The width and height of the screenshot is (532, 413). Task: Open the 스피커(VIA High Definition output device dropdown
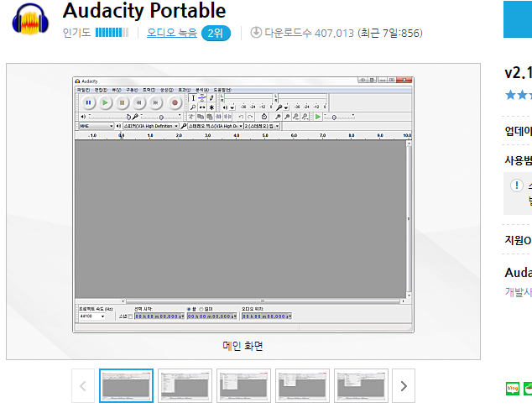click(x=151, y=126)
